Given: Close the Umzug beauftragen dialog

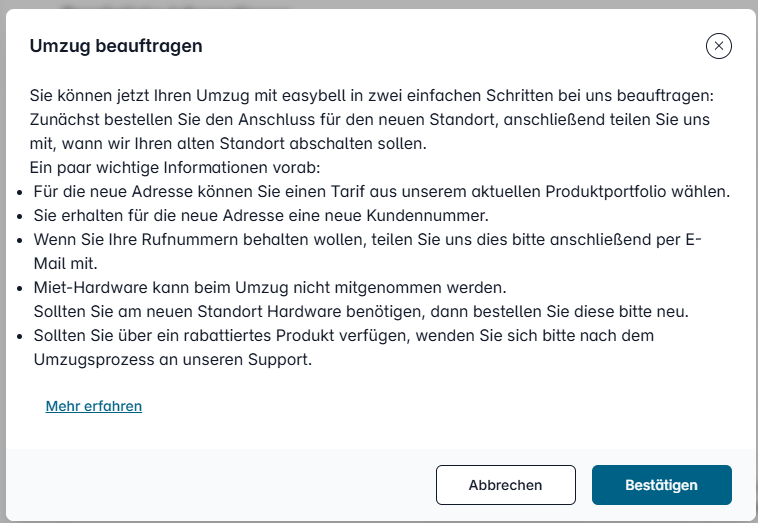Looking at the screenshot, I should tap(719, 46).
